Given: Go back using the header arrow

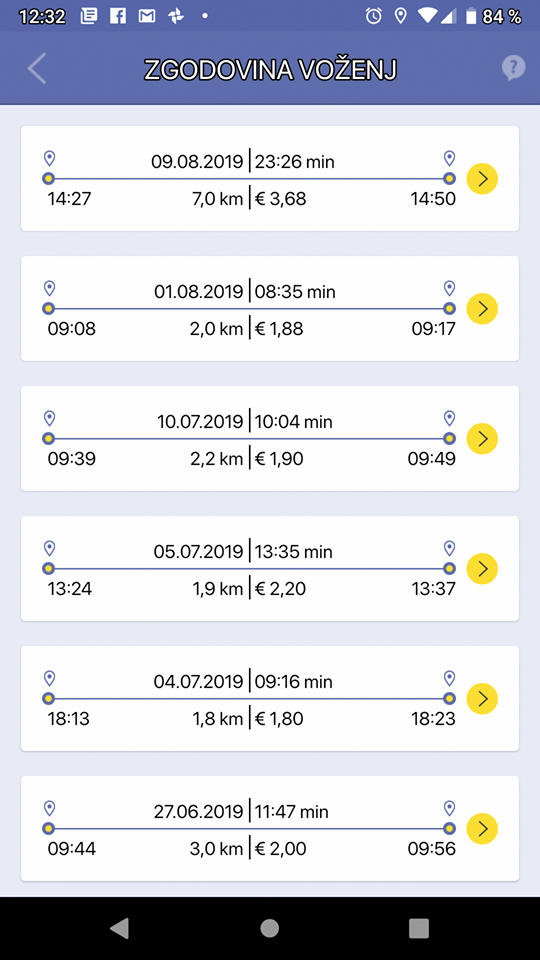Looking at the screenshot, I should (37, 69).
